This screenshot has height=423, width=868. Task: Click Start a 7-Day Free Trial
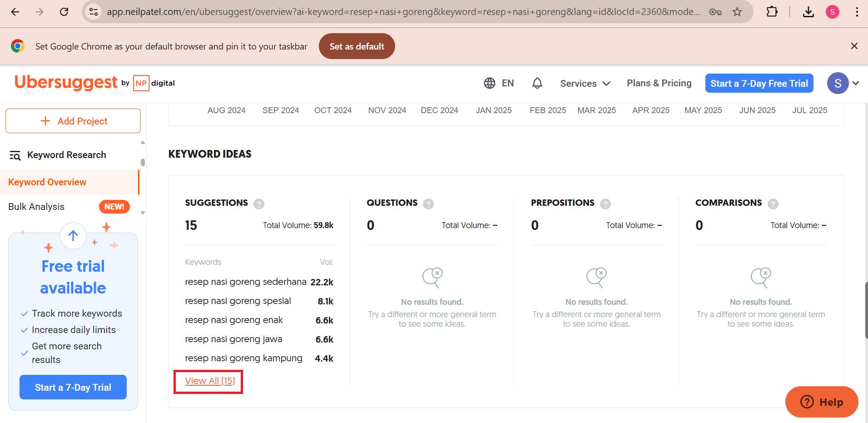(759, 83)
